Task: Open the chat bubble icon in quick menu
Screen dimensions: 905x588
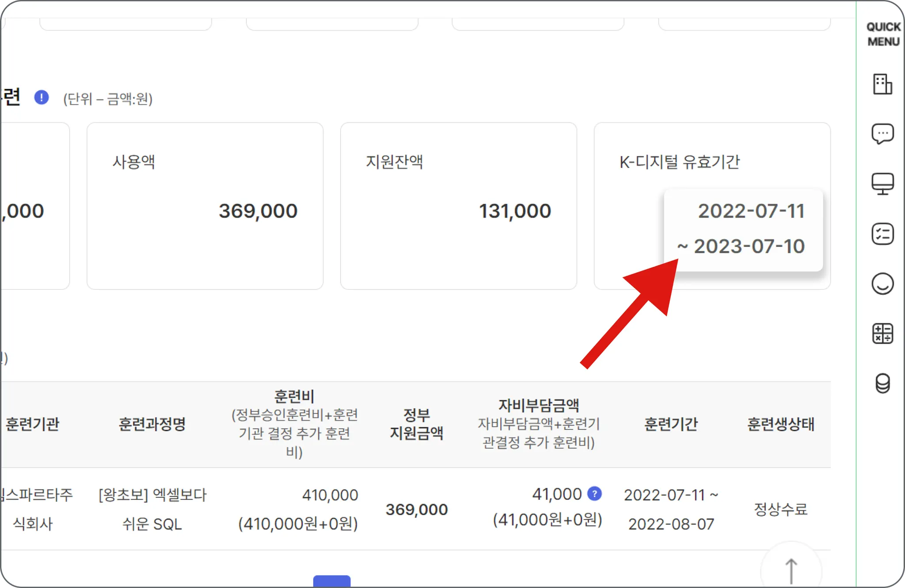Action: (882, 133)
